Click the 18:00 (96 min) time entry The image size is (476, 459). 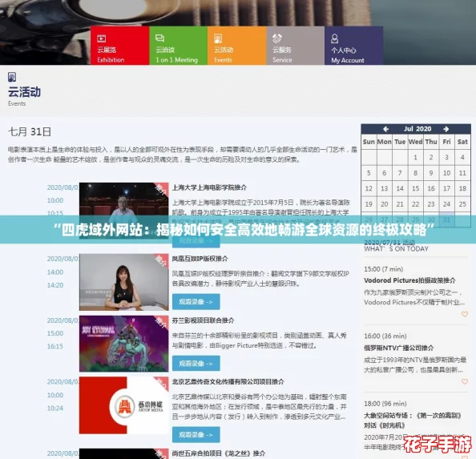pyautogui.click(x=385, y=404)
